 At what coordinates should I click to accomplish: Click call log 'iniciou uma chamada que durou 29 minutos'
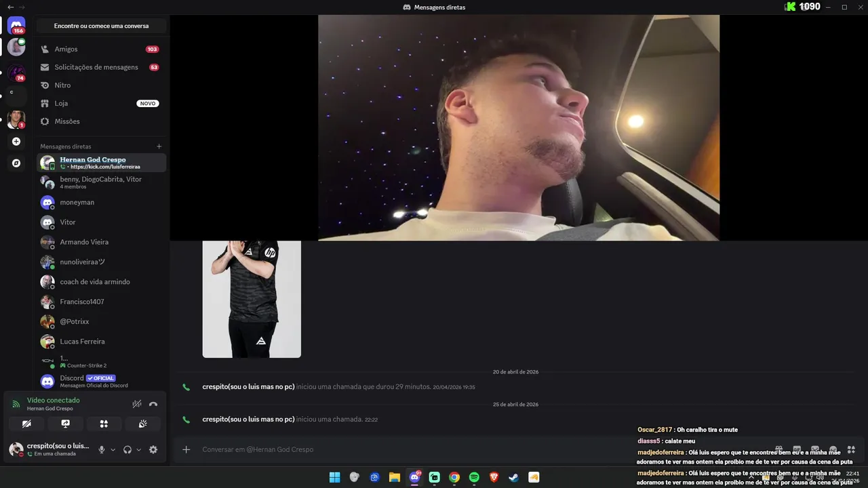click(363, 387)
